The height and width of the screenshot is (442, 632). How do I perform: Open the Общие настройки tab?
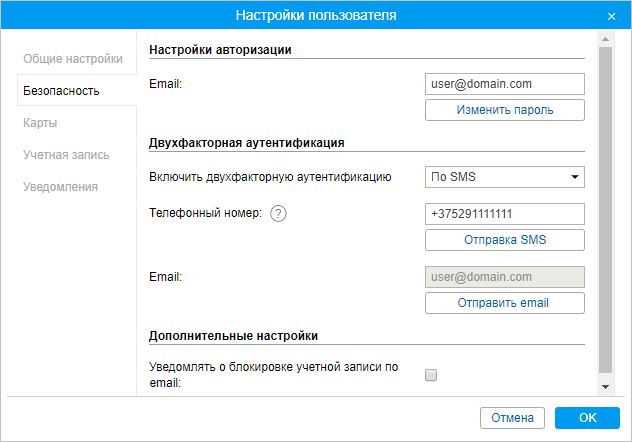click(72, 59)
